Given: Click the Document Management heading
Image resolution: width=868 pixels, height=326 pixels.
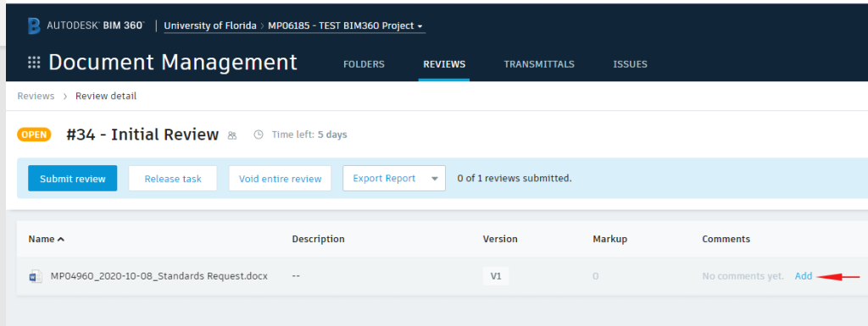Looking at the screenshot, I should (173, 63).
